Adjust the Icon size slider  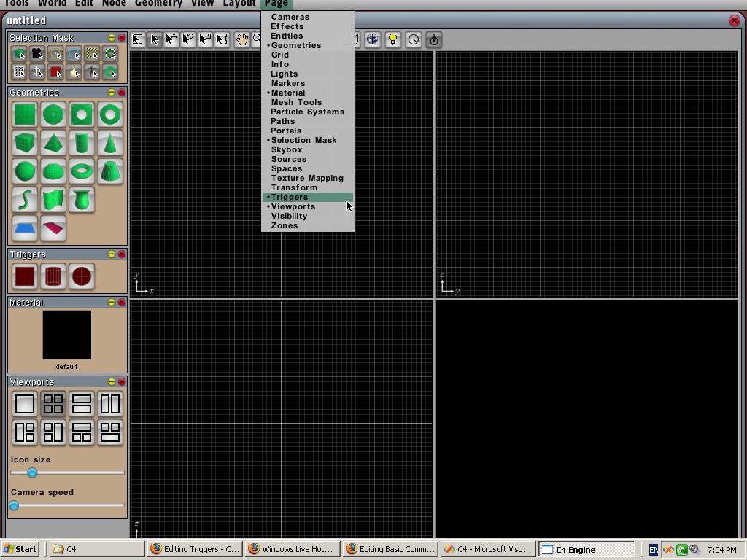[x=32, y=472]
